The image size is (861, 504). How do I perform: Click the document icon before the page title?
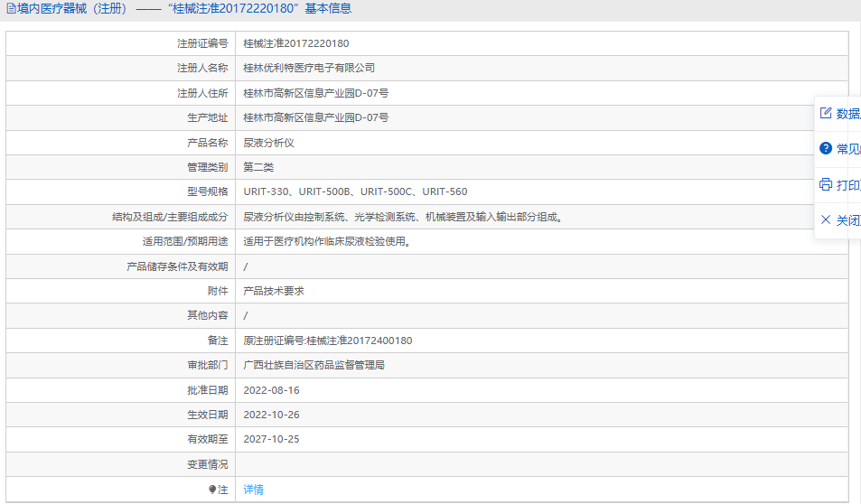(x=11, y=9)
